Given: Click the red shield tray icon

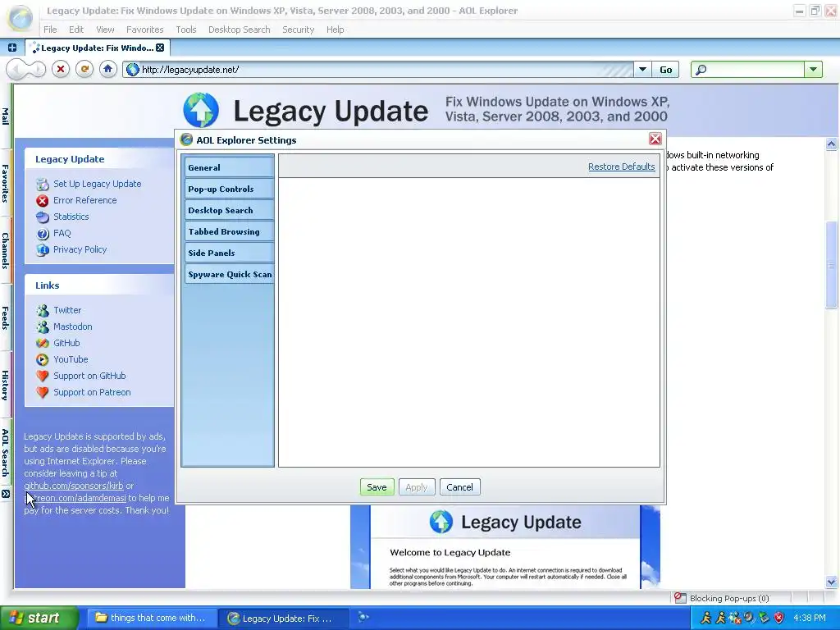Looking at the screenshot, I should [778, 618].
